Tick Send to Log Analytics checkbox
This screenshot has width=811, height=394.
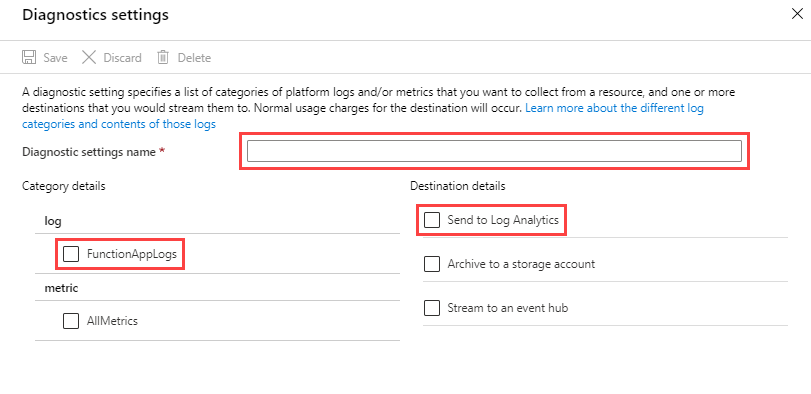click(x=431, y=220)
